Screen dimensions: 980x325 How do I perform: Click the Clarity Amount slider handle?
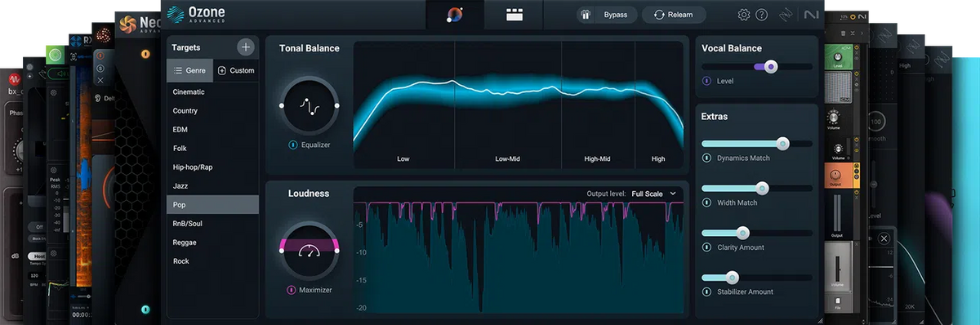[742, 233]
